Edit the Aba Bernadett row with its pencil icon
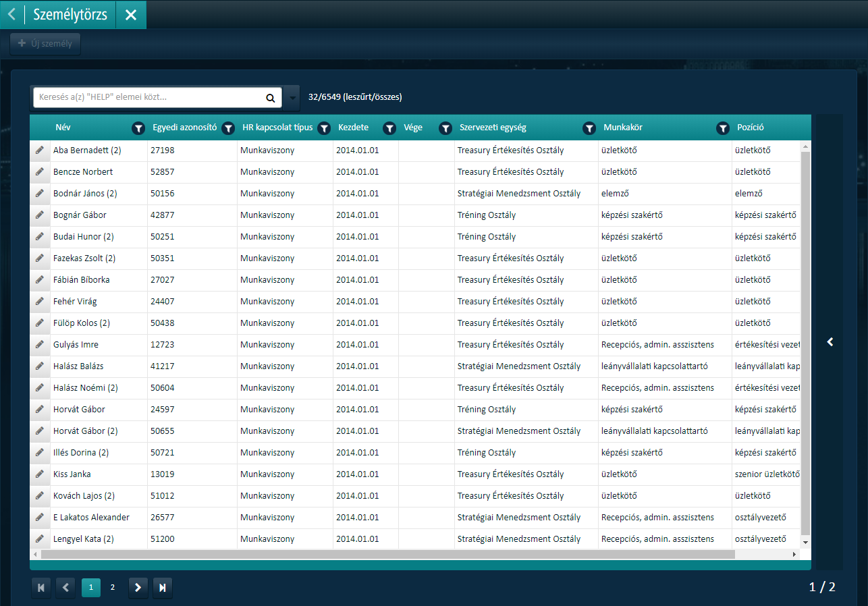 click(40, 150)
